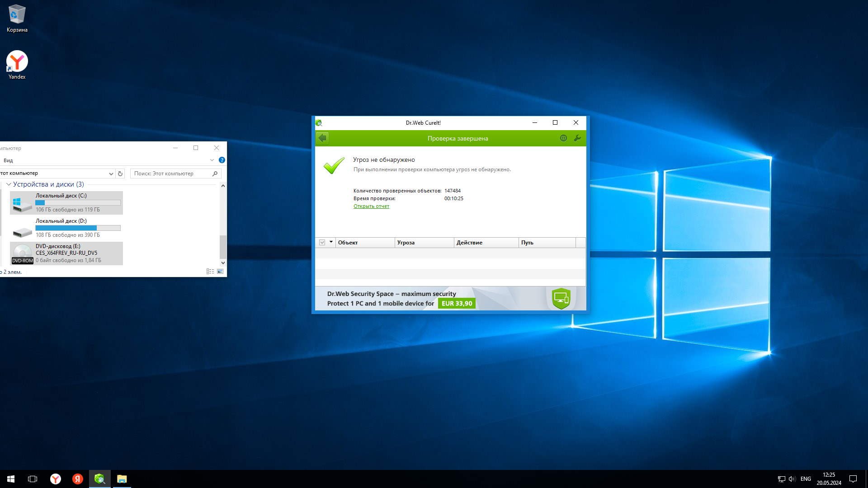Click the green back arrow in Dr.Web
868x488 pixels.
322,138
